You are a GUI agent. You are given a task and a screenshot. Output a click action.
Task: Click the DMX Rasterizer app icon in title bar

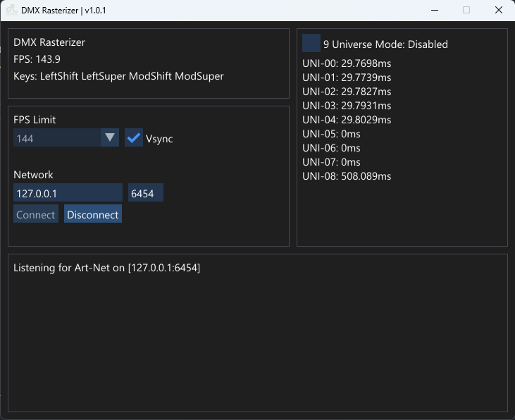(11, 11)
